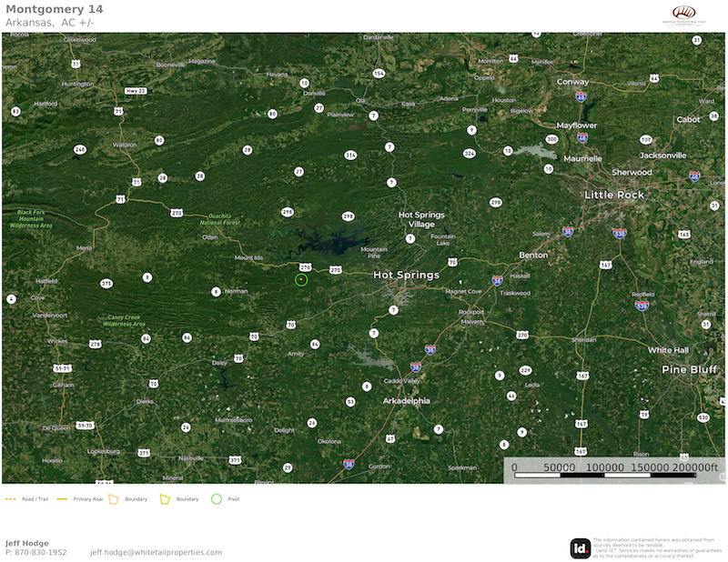Click the green Pivot circle in the legend
The height and width of the screenshot is (562, 728).
pyautogui.click(x=216, y=499)
